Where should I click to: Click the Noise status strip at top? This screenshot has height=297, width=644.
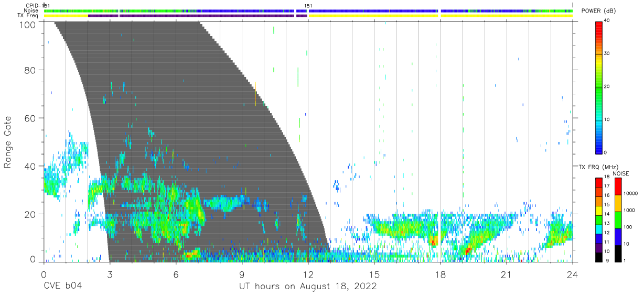point(308,10)
